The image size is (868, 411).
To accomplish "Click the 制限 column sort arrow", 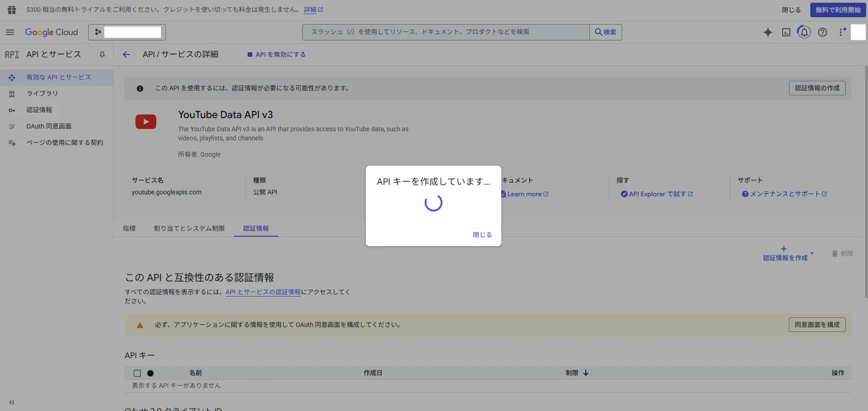I will 586,373.
